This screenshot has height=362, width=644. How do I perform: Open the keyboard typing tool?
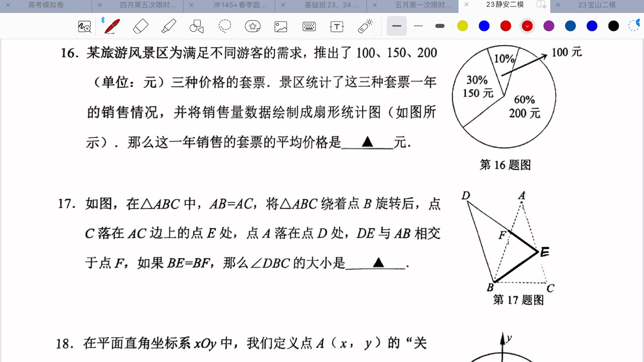pyautogui.click(x=309, y=26)
